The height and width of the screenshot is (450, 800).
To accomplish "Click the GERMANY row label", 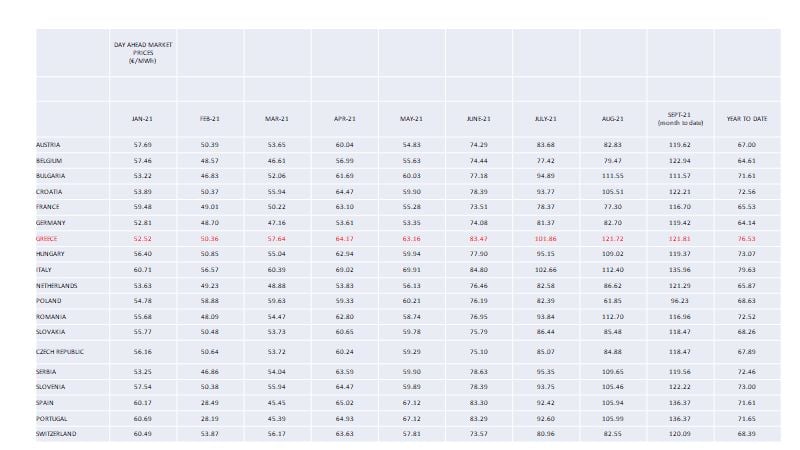I will pyautogui.click(x=51, y=223).
